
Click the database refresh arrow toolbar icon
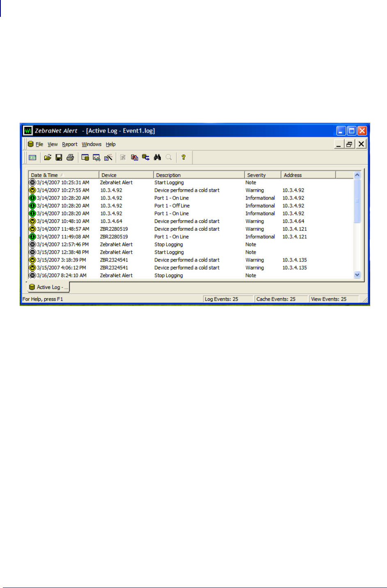146,157
